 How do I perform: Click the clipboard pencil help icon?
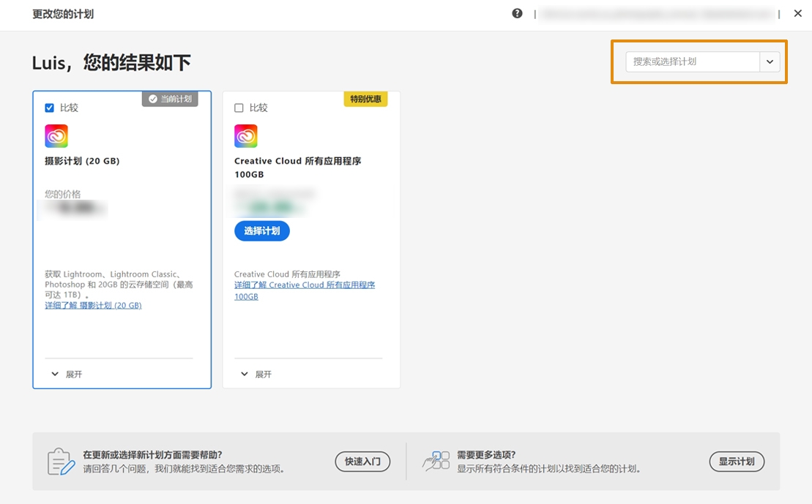(x=61, y=462)
